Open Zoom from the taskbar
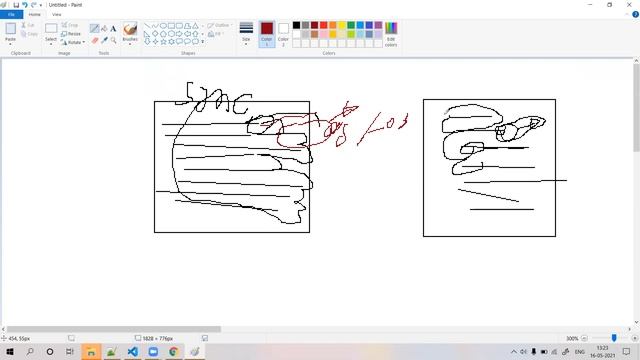Viewport: 640px width, 360px height. point(153,351)
